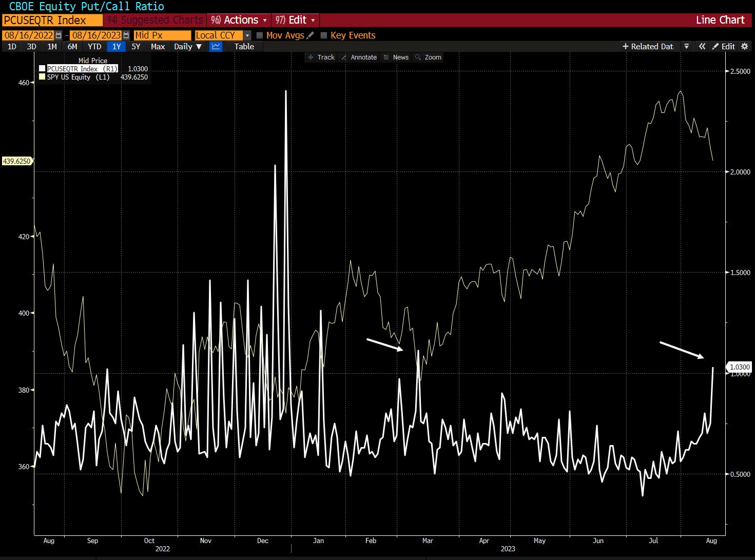Click the Line Chart title label
This screenshot has height=560, width=755.
720,20
